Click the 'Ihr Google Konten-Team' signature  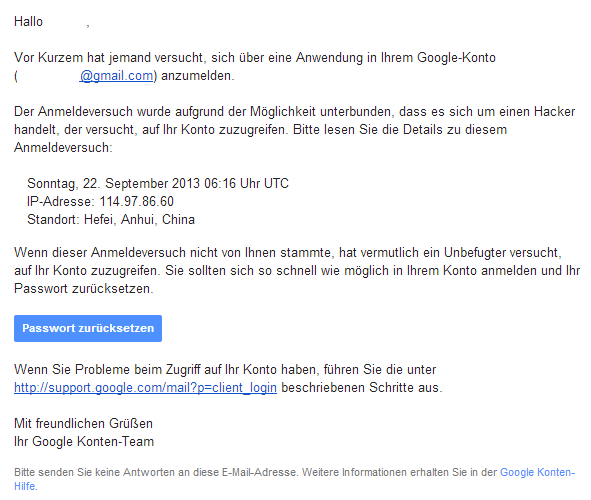coord(84,441)
